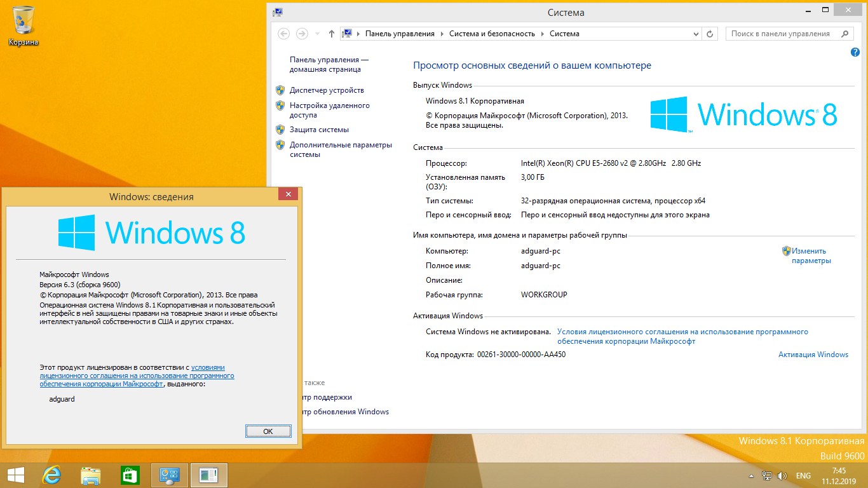Click Изменить параметры link

coord(811,255)
